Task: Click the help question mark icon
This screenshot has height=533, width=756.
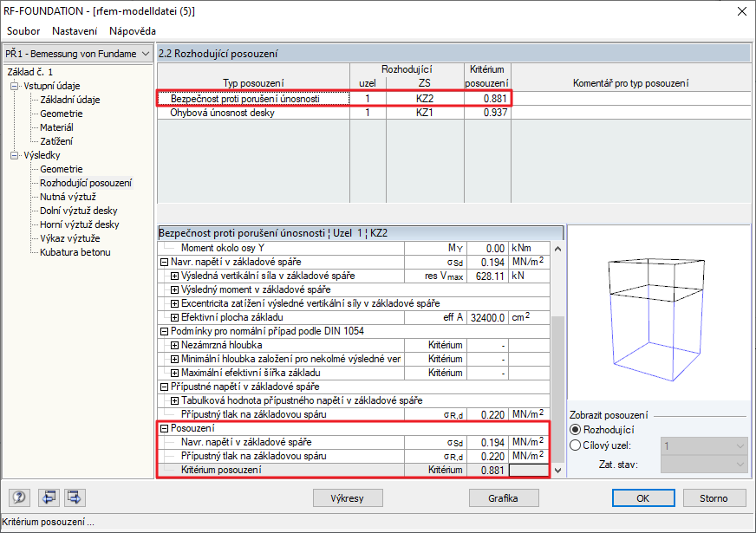Action: pos(19,497)
